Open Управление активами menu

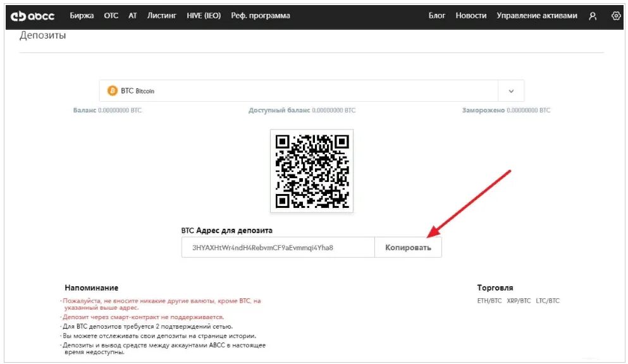click(537, 16)
